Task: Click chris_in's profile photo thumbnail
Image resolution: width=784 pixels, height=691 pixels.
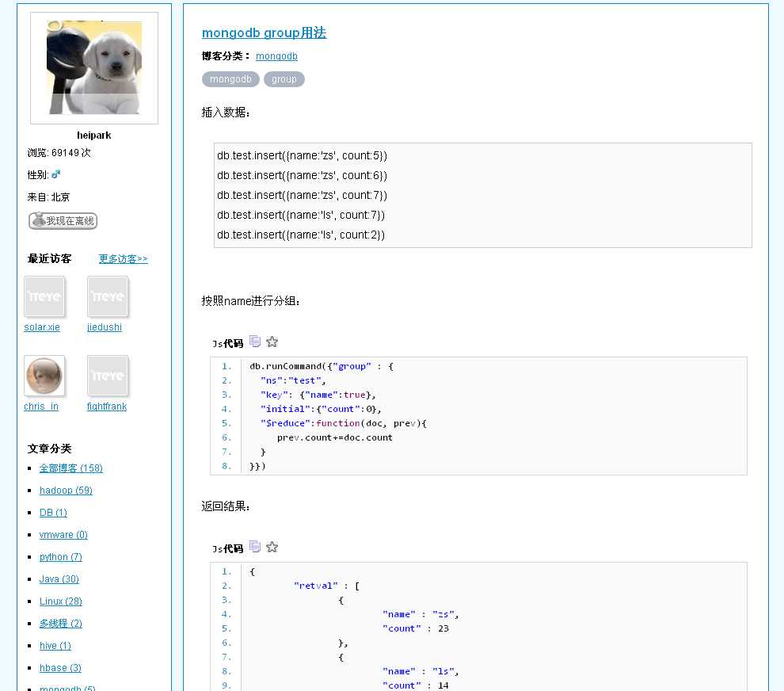Action: tap(44, 376)
